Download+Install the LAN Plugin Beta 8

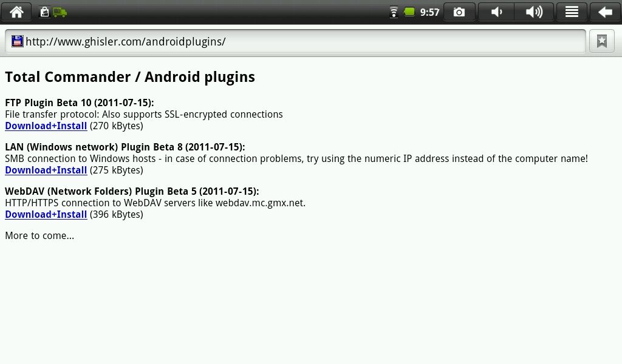click(x=46, y=170)
